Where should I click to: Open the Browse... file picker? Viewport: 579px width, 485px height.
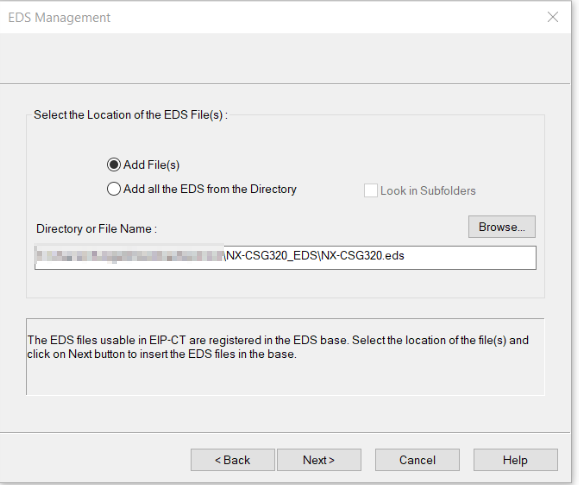coord(501,226)
